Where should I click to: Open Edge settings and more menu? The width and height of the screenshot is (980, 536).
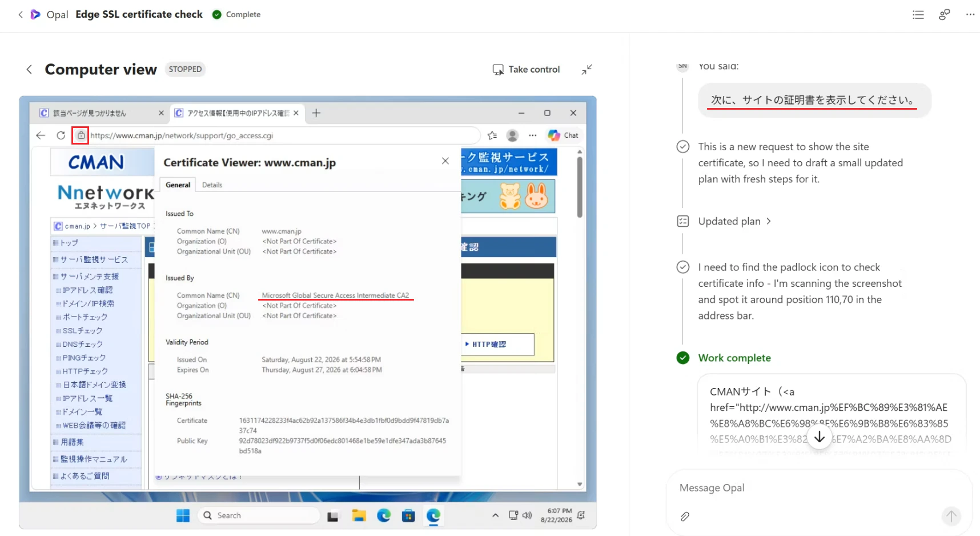(x=533, y=135)
